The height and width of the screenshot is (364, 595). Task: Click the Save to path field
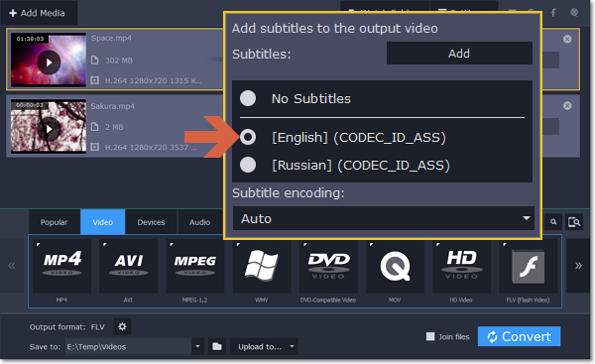pyautogui.click(x=128, y=346)
